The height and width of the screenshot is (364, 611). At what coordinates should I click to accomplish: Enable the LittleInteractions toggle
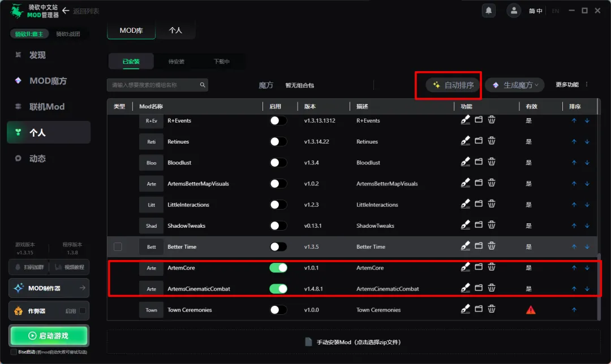(278, 205)
